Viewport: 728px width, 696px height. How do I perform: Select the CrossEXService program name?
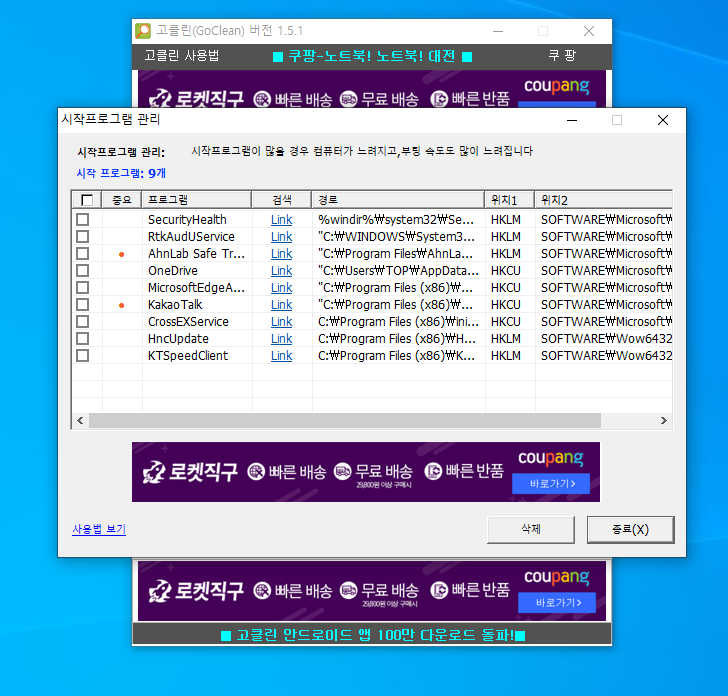point(188,322)
